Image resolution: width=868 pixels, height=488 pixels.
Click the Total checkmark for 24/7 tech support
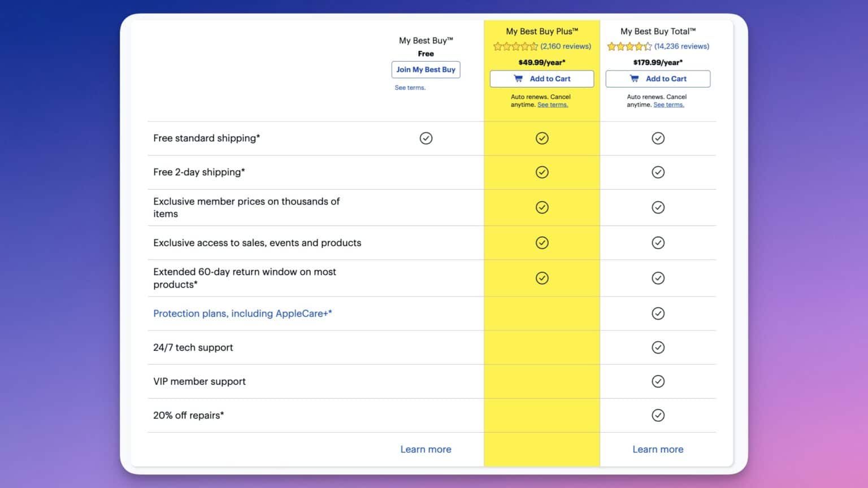658,347
